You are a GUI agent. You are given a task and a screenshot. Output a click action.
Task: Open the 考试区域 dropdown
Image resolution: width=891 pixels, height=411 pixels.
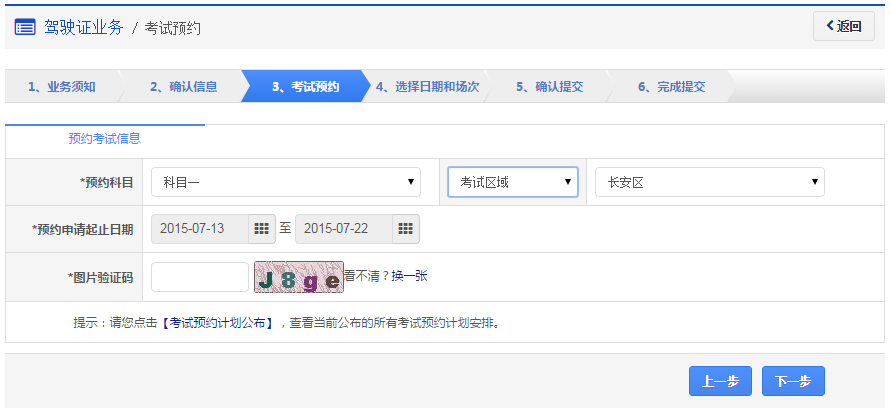(x=512, y=182)
